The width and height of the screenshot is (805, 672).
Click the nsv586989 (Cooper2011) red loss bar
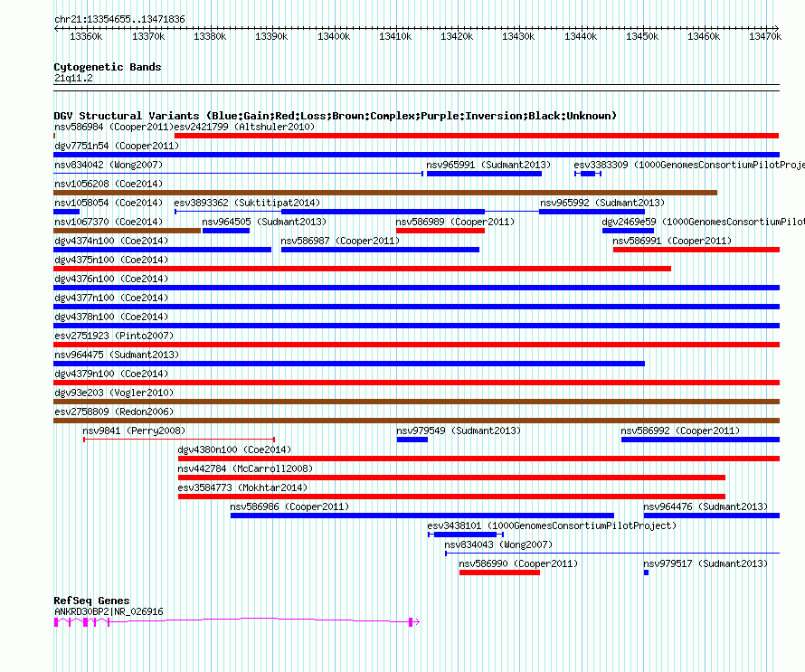point(440,231)
